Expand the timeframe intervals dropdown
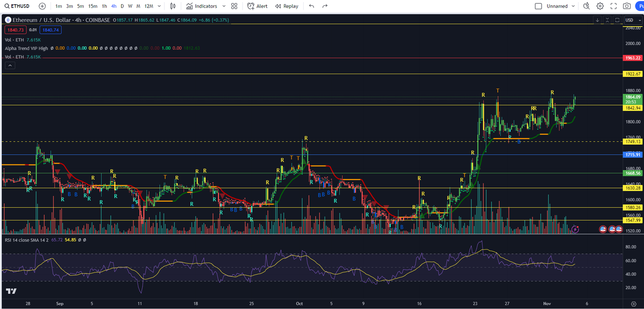Viewport: 644px width, 309px height. click(x=159, y=6)
